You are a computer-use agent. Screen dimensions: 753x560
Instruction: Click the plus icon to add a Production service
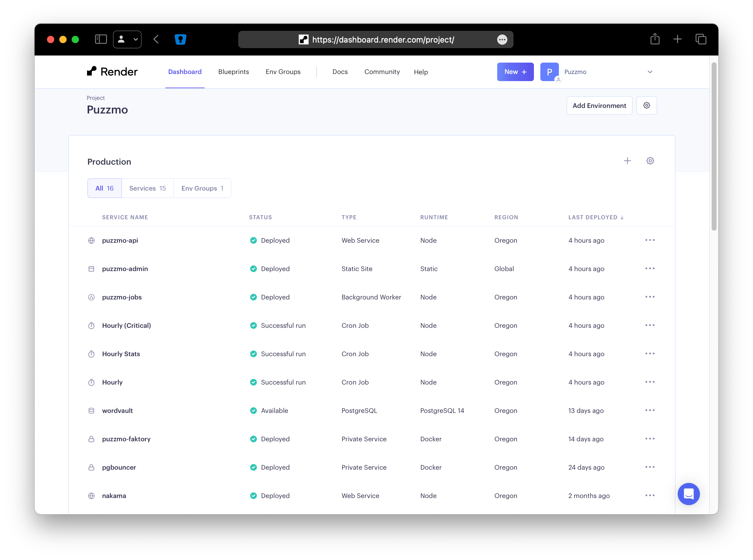click(x=627, y=161)
